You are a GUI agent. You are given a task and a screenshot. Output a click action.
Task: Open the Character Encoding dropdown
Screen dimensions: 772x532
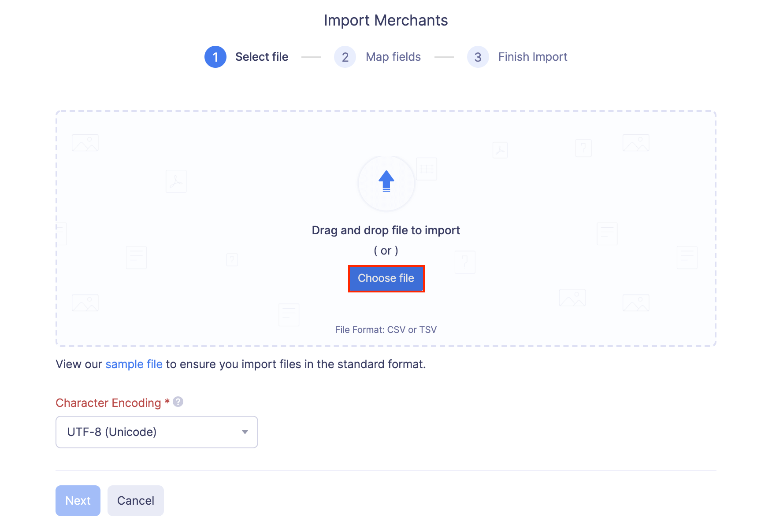pyautogui.click(x=156, y=432)
